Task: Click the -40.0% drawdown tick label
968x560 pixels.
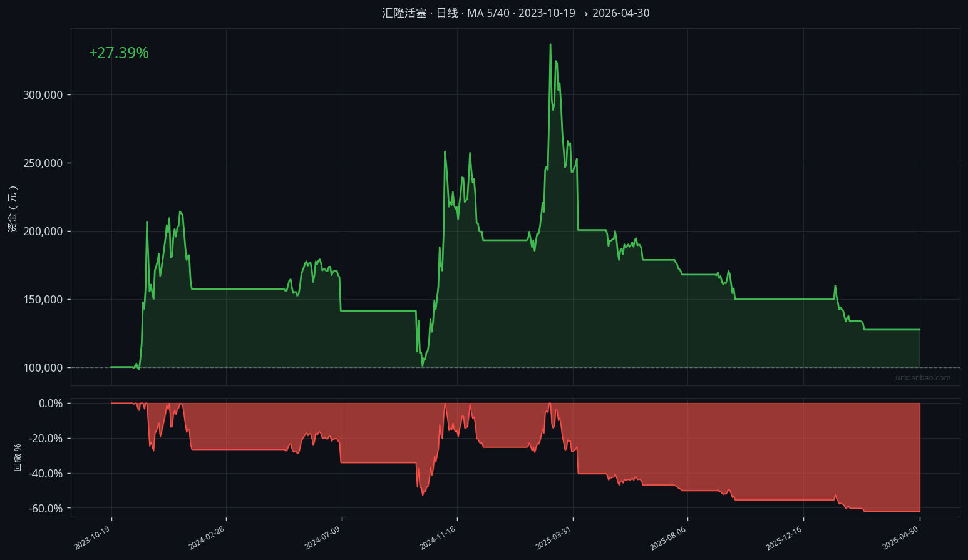Action: [46, 474]
